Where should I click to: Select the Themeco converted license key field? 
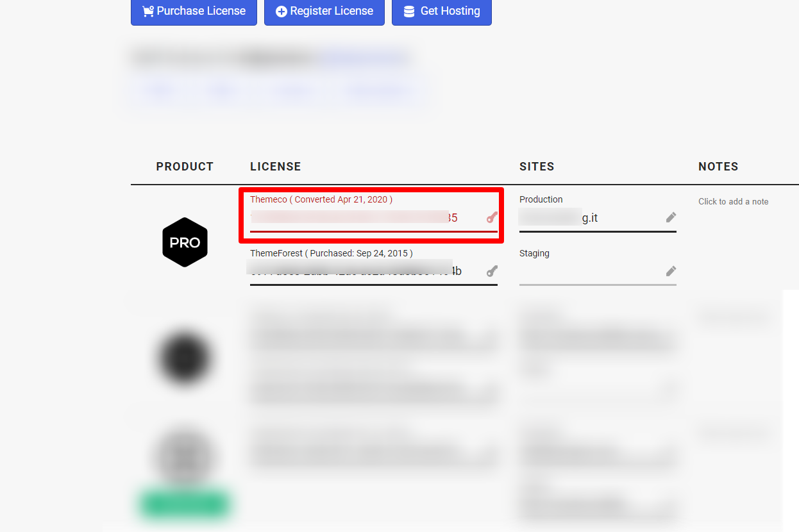coord(374,218)
